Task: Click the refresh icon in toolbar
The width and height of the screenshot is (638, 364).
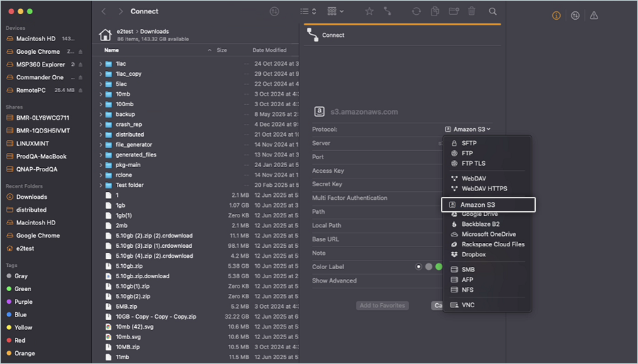Action: (x=416, y=11)
